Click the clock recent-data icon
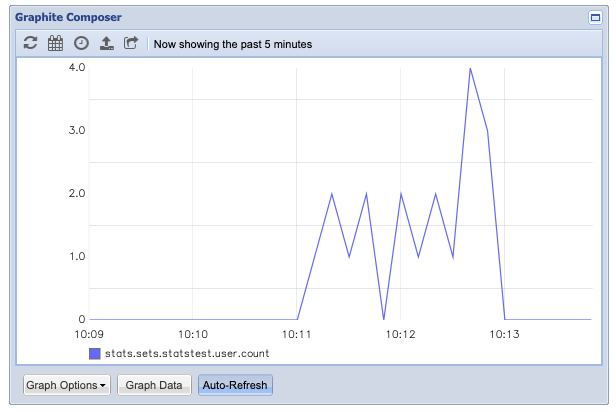Image resolution: width=616 pixels, height=412 pixels. 81,43
